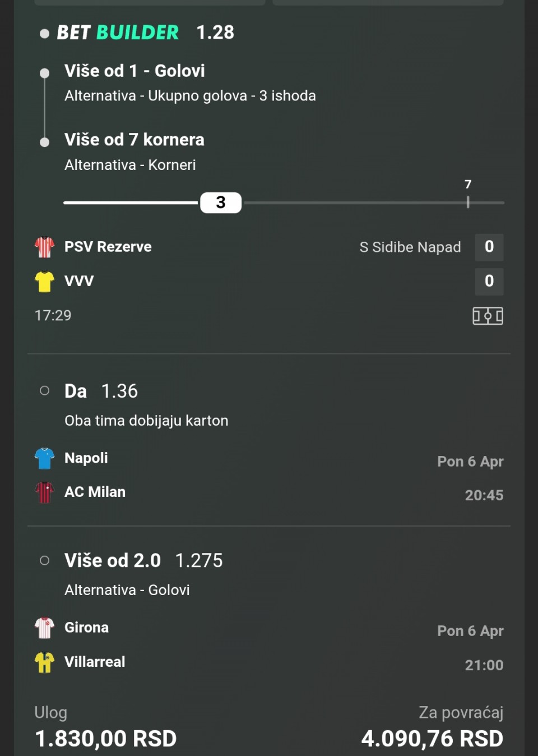The width and height of the screenshot is (538, 756).
Task: Tap the Napoli blue jersey icon
Action: point(44,458)
